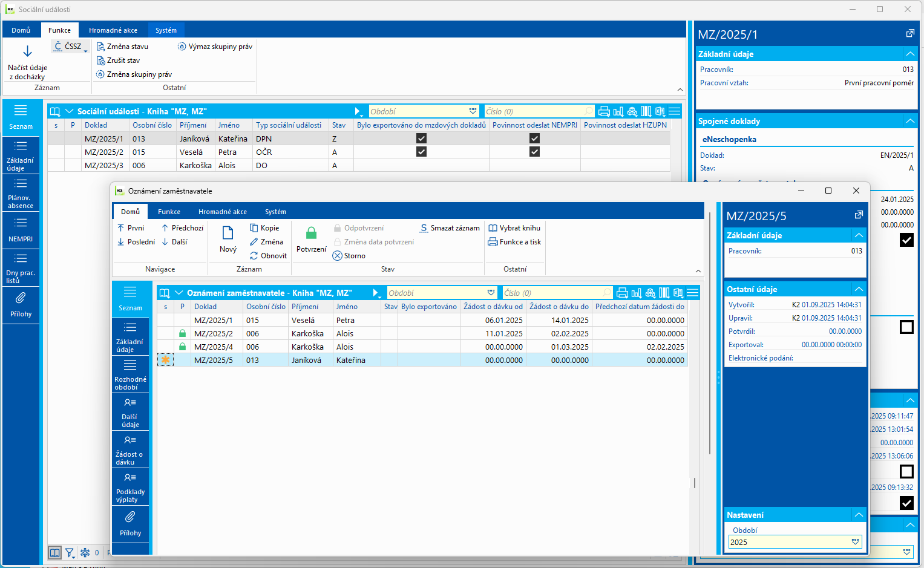The height and width of the screenshot is (568, 924).
Task: Switch to Hromadné akce tab in dialog
Action: 222,212
